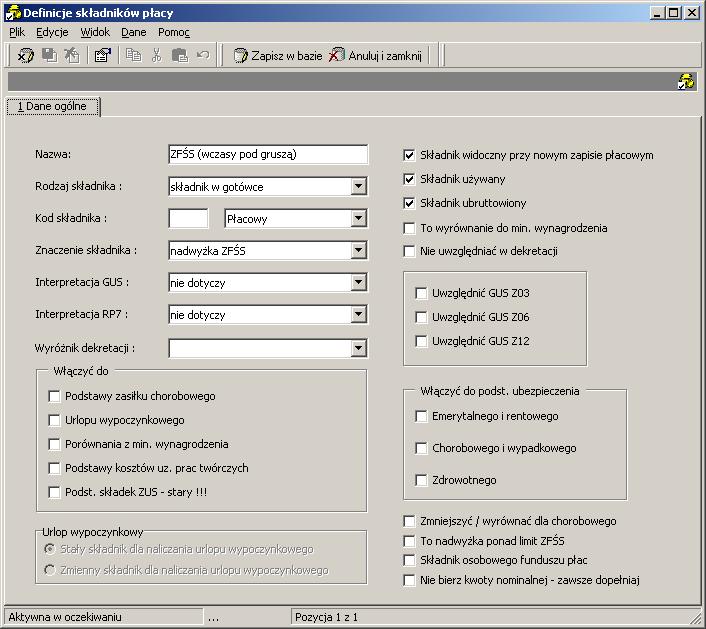
Task: Select the 1 Dane ogólne tab
Action: point(53,107)
